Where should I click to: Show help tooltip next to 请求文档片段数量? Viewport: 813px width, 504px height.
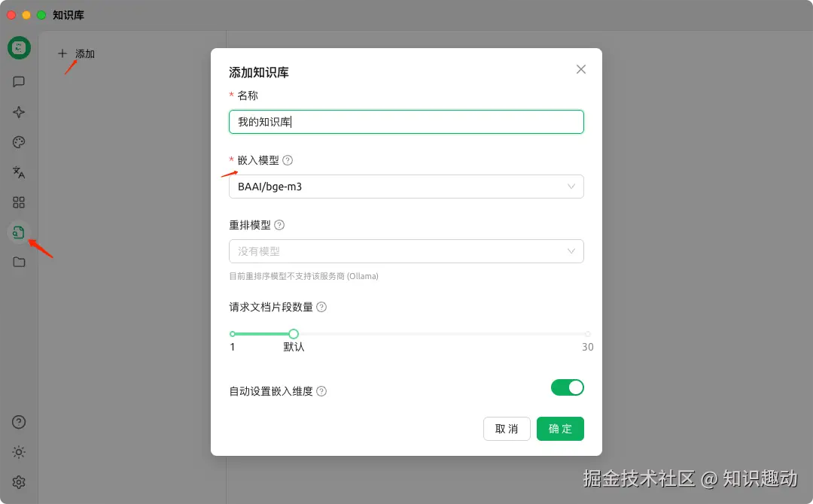coord(321,307)
